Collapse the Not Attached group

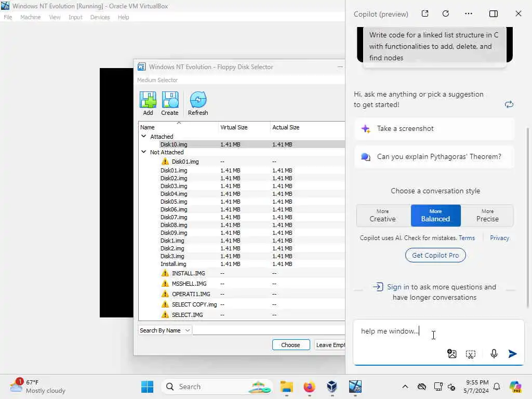(x=143, y=152)
